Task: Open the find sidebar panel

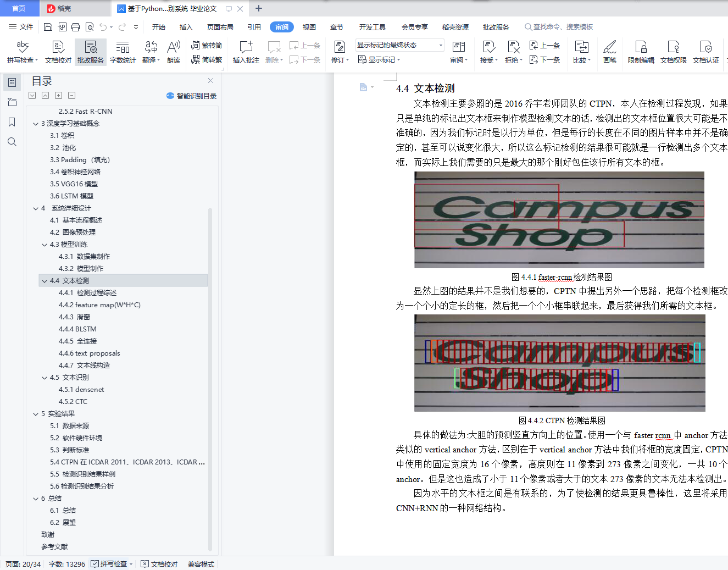Action: point(12,142)
